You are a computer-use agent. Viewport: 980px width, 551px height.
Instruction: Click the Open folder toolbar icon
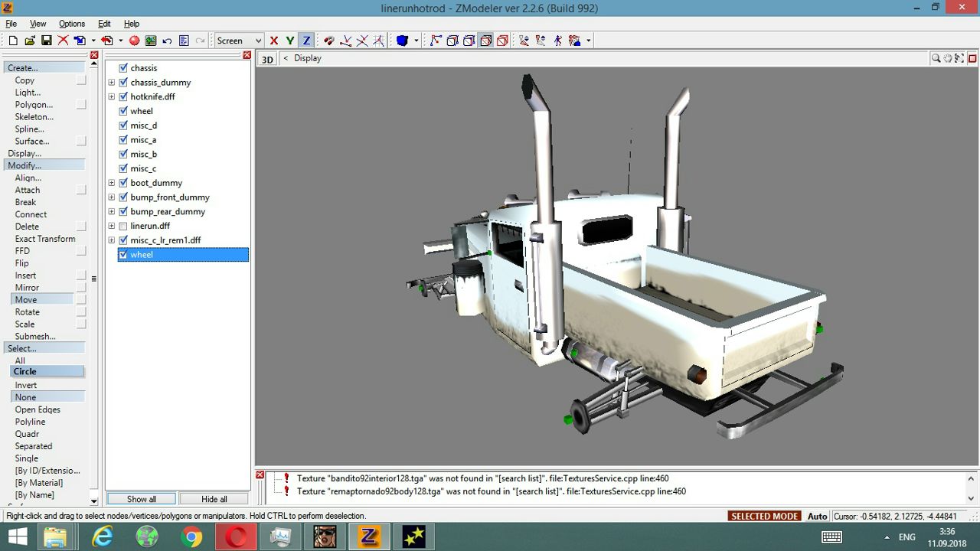click(x=29, y=41)
